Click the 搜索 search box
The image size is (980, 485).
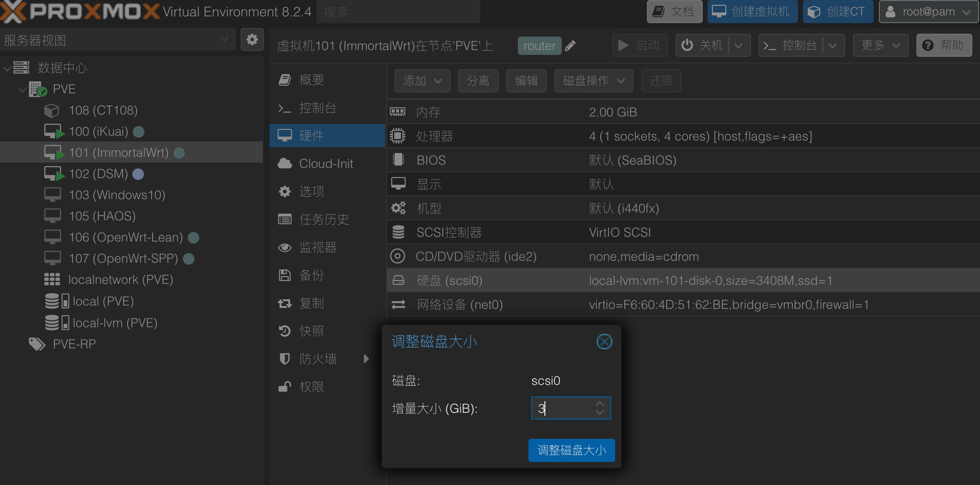pyautogui.click(x=398, y=12)
